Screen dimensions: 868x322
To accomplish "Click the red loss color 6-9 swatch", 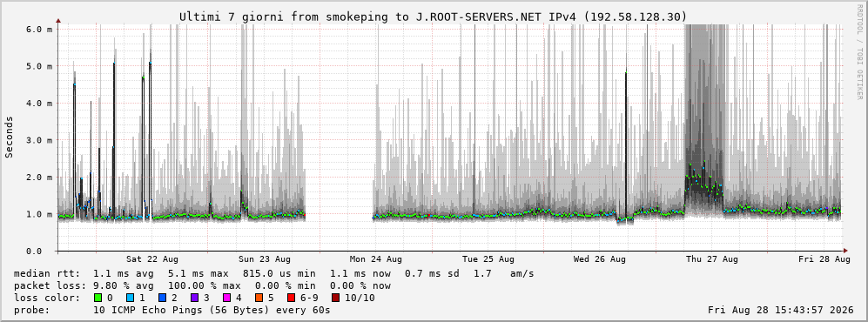I will [291, 298].
